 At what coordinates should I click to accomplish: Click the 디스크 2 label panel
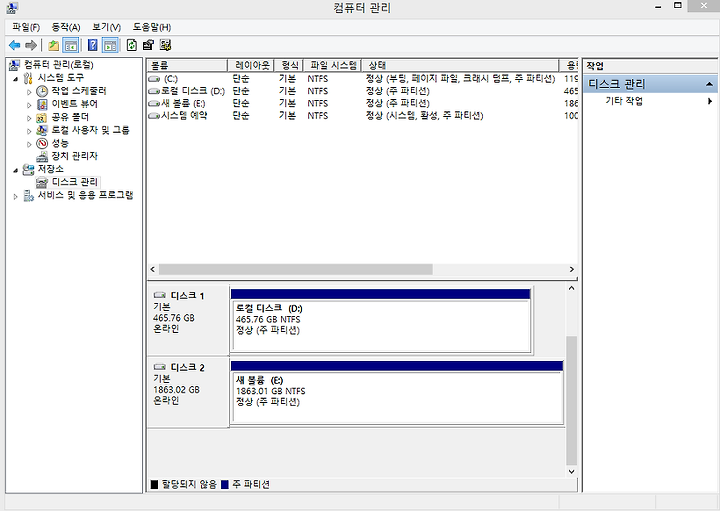[x=188, y=392]
